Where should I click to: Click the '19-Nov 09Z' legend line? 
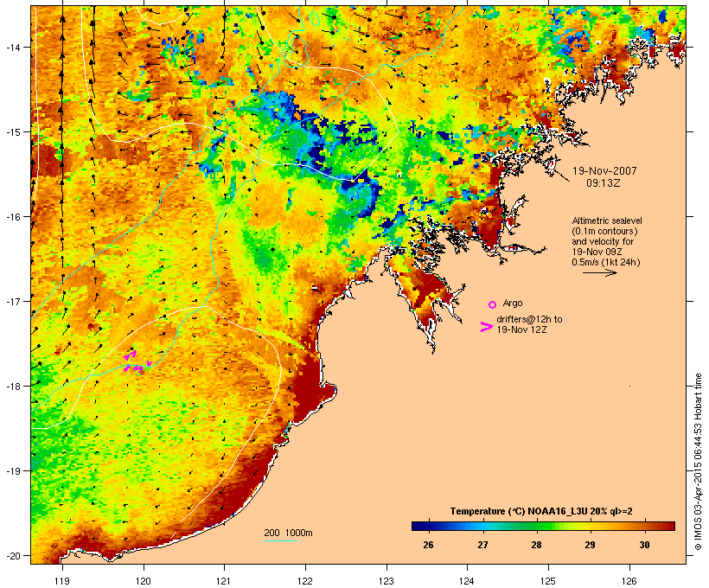pos(597,252)
